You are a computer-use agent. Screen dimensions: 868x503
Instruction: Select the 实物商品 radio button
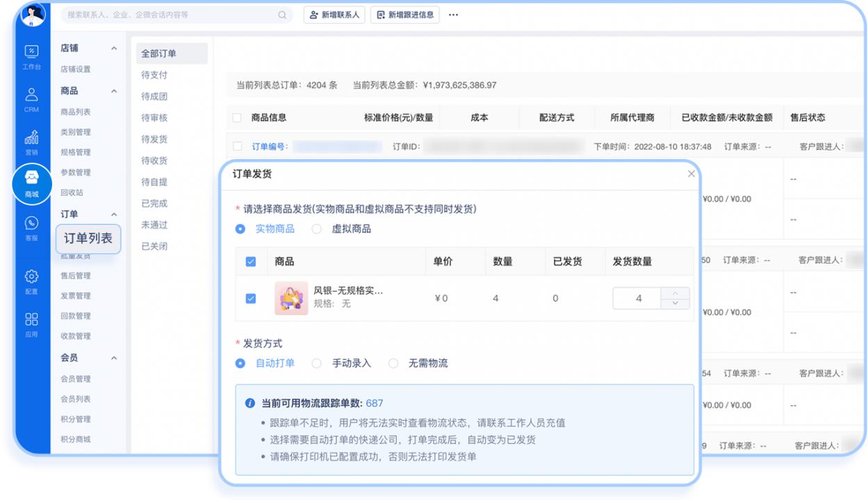(x=240, y=229)
